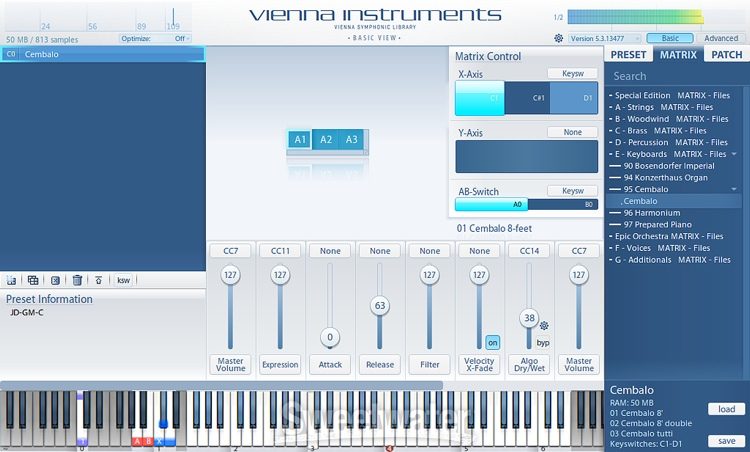The width and height of the screenshot is (750, 452).
Task: Open CC11 controller dropdown above Expression
Action: click(x=280, y=251)
